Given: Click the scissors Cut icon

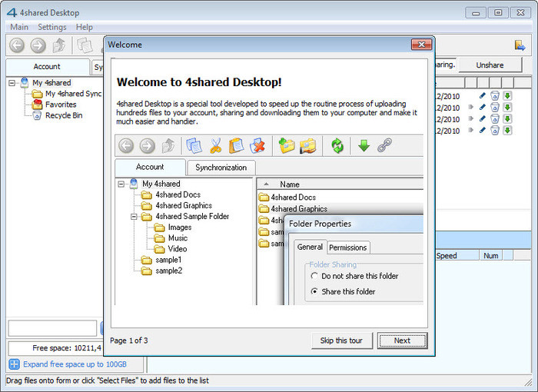Looking at the screenshot, I should tap(215, 145).
